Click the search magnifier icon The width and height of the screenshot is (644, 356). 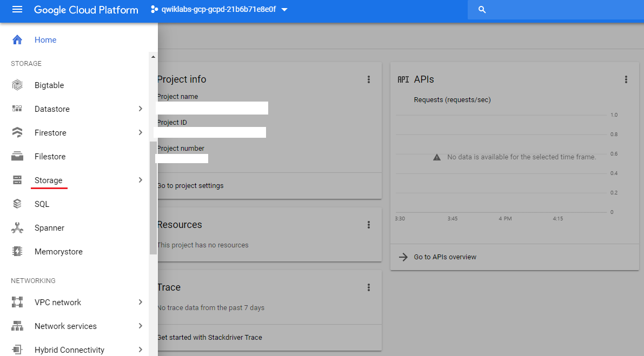click(482, 9)
